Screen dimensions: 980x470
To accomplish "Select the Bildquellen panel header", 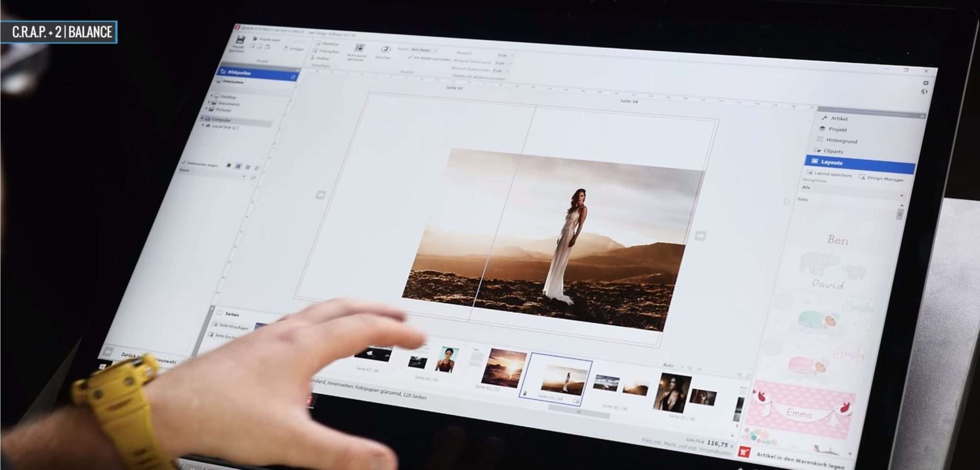I will tap(258, 74).
